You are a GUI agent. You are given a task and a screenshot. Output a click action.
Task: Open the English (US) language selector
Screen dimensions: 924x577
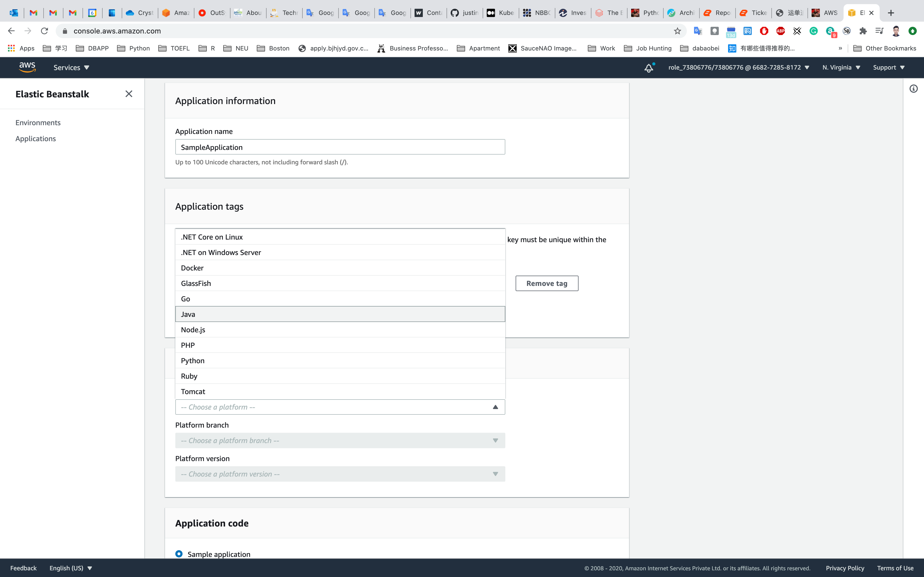(x=71, y=568)
